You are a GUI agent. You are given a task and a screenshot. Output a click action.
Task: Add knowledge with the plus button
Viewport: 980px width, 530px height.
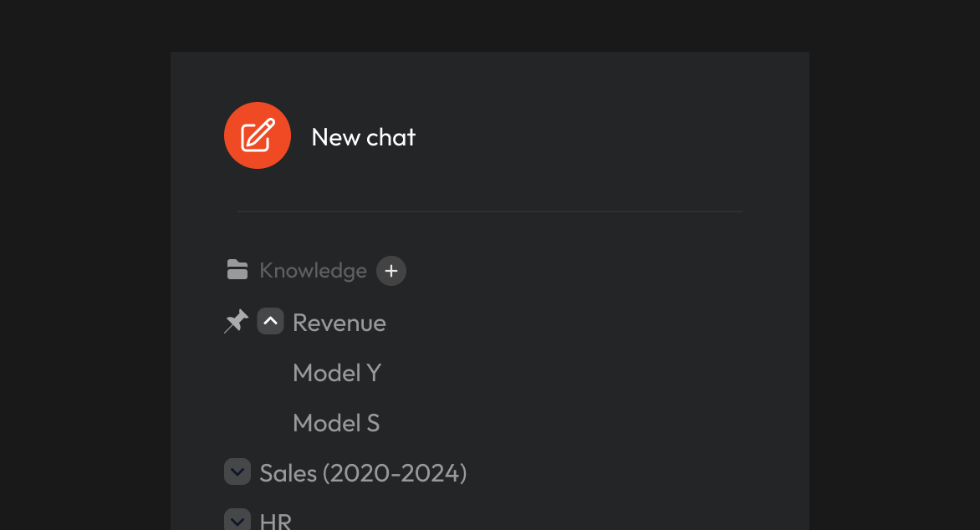391,271
